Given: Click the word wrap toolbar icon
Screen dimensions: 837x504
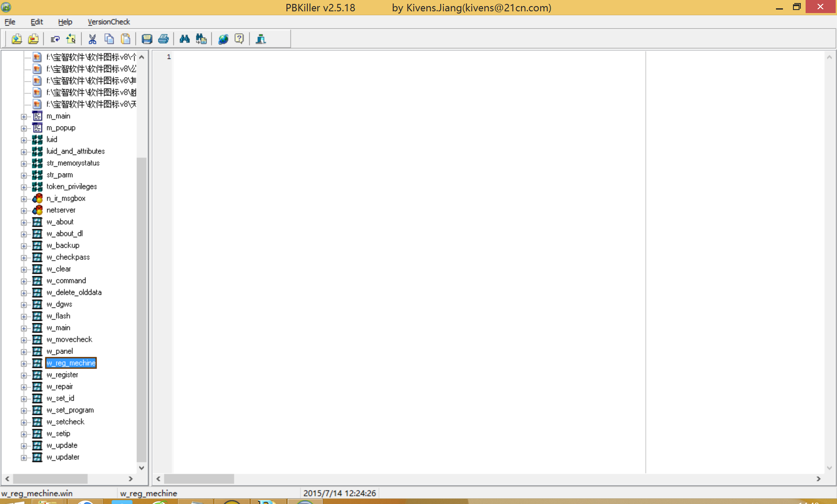Looking at the screenshot, I should (55, 39).
